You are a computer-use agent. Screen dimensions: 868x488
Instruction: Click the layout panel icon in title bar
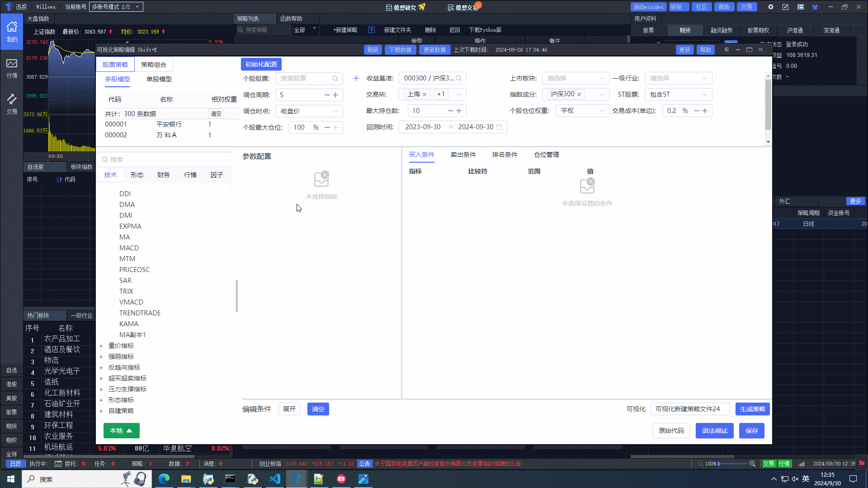801,7
